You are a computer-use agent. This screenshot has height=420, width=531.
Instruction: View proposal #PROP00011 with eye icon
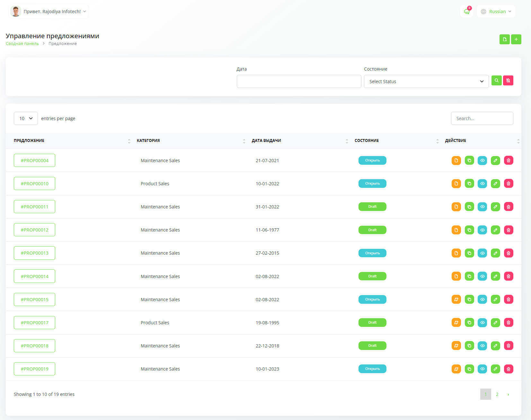[x=482, y=207]
